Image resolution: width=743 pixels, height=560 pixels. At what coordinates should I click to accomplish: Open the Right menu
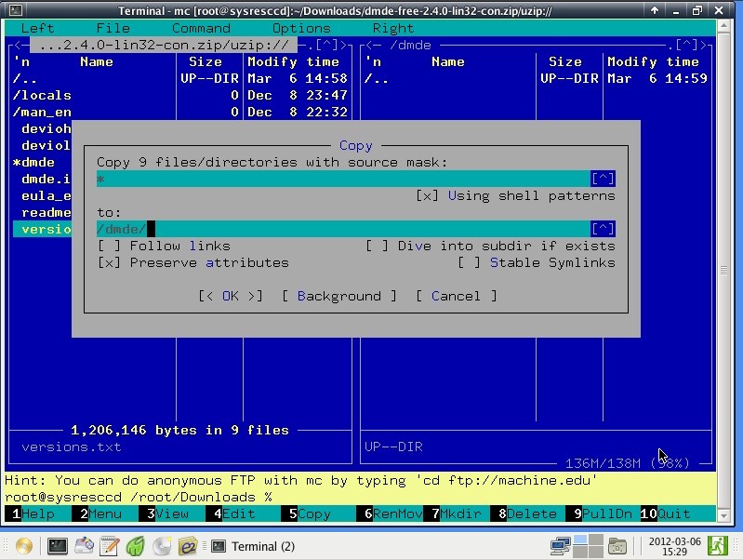coord(393,29)
